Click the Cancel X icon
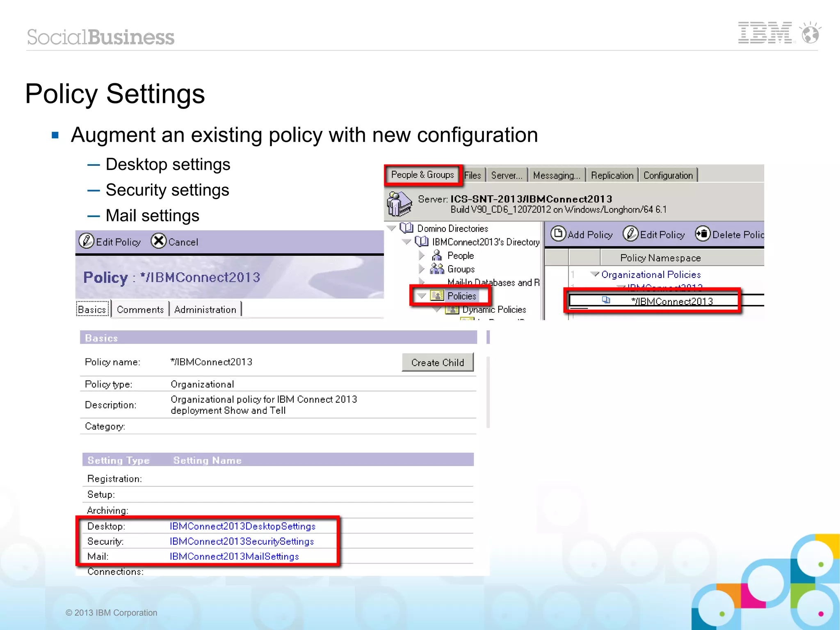The height and width of the screenshot is (630, 840). tap(158, 241)
